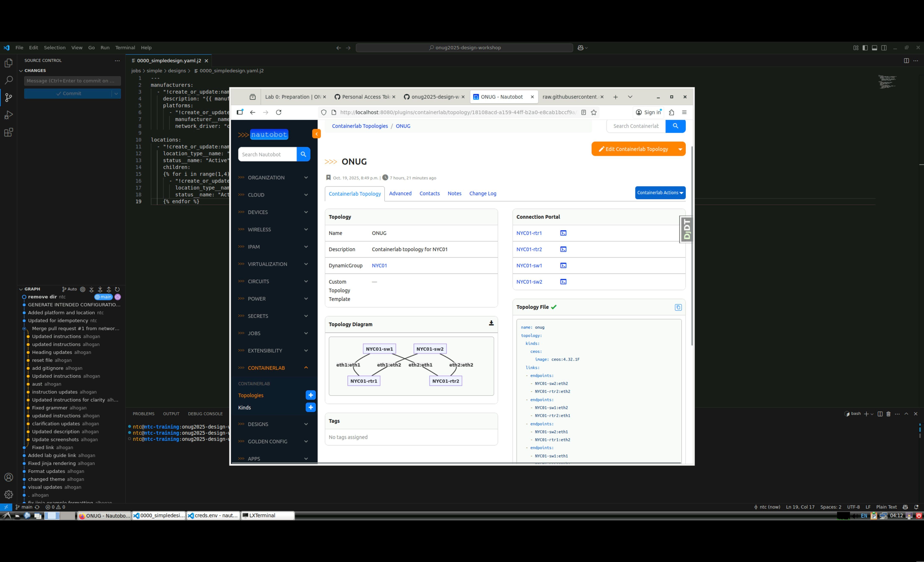
Task: Open the Containerlab Actions dropdown
Action: 660,193
